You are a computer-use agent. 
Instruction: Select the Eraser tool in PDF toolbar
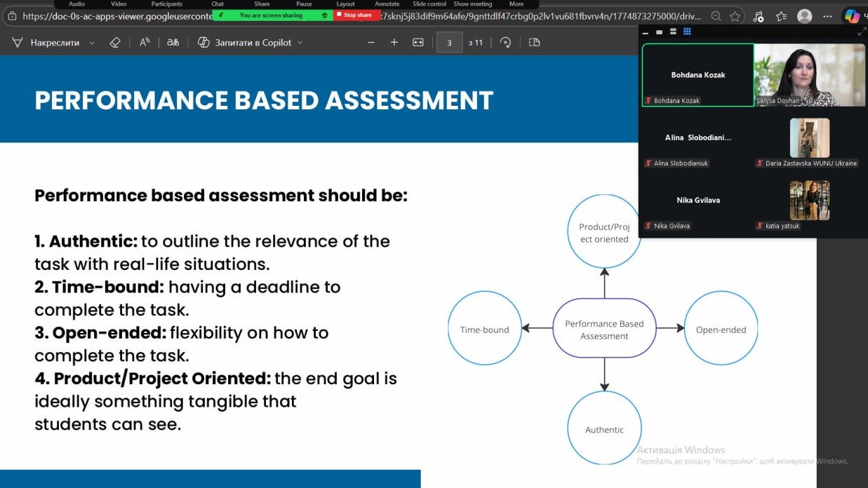click(x=116, y=42)
